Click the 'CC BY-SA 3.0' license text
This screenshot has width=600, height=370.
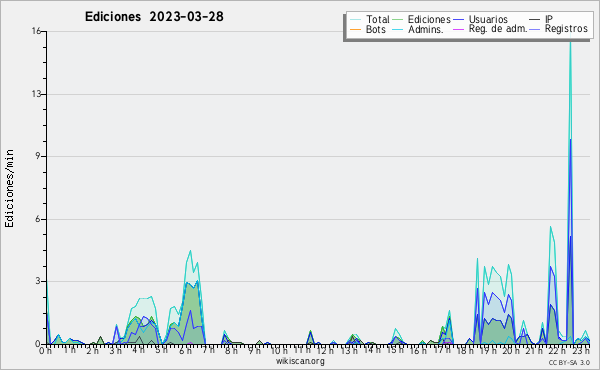tap(569, 363)
